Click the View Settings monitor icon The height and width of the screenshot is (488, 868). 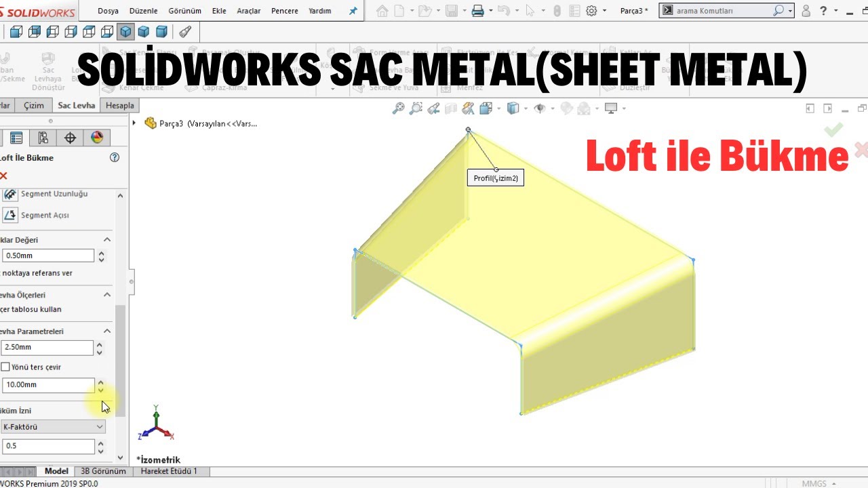[611, 108]
